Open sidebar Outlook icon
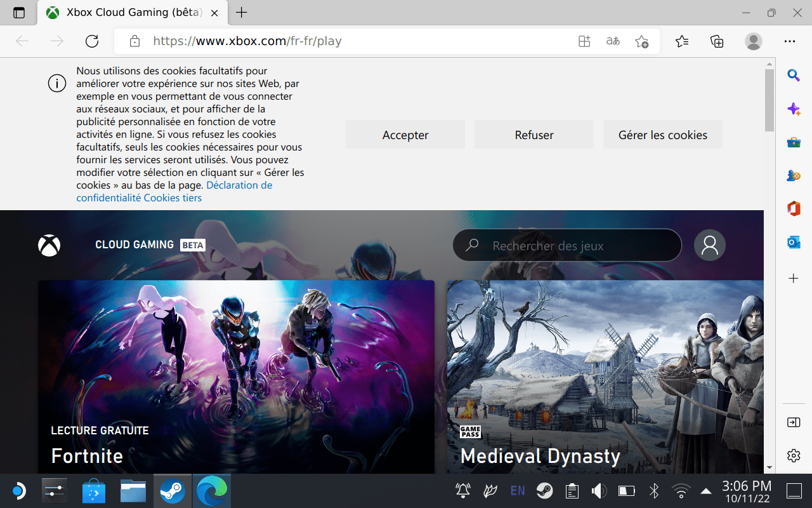 point(794,242)
